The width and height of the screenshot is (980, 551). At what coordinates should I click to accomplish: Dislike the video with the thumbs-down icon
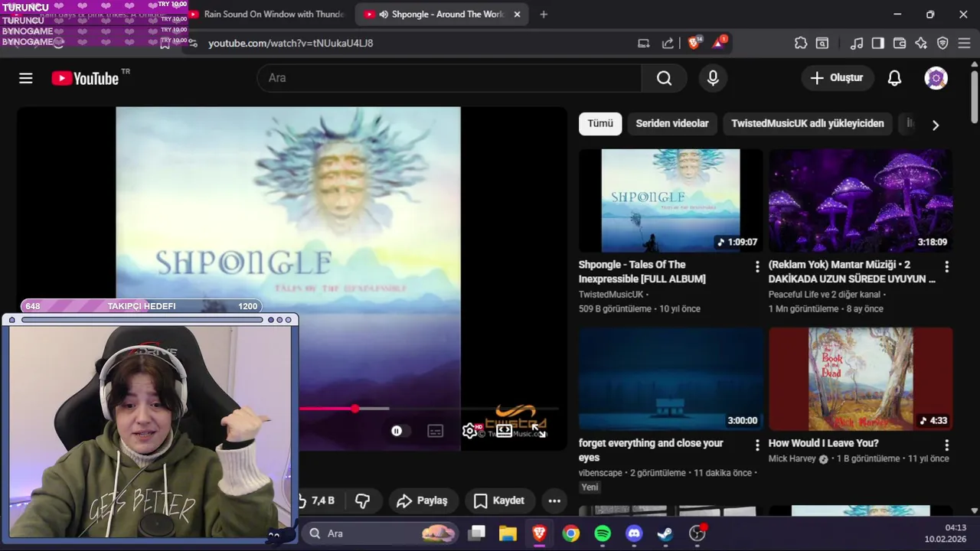tap(363, 500)
